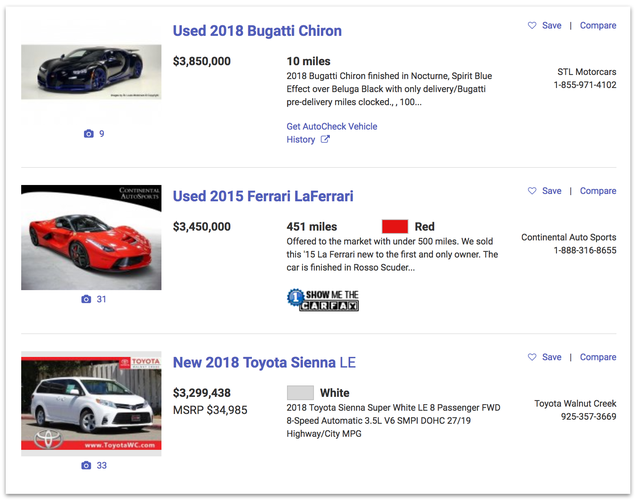This screenshot has height=502, width=636.
Task: Open New 2018 Toyota Sienna LE title
Action: click(264, 363)
